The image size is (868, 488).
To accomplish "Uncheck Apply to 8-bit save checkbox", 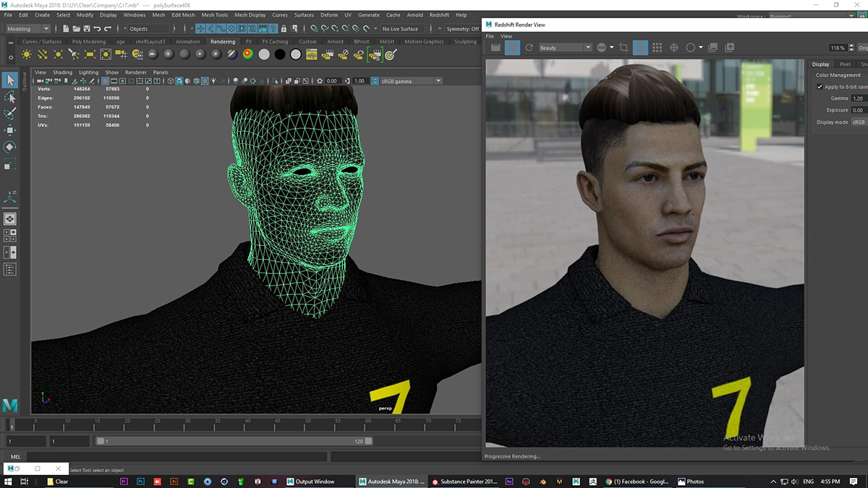I will point(820,87).
